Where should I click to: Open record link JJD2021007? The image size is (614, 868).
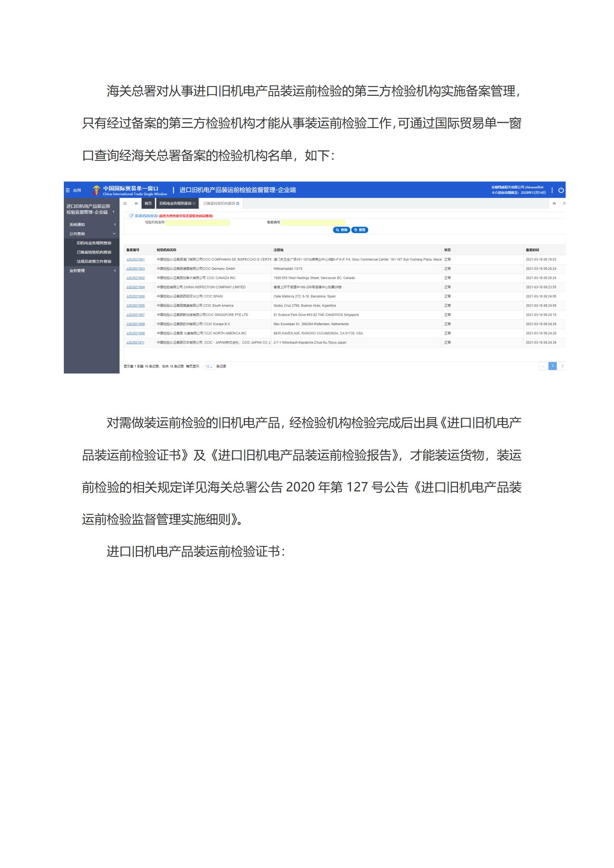coord(135,315)
